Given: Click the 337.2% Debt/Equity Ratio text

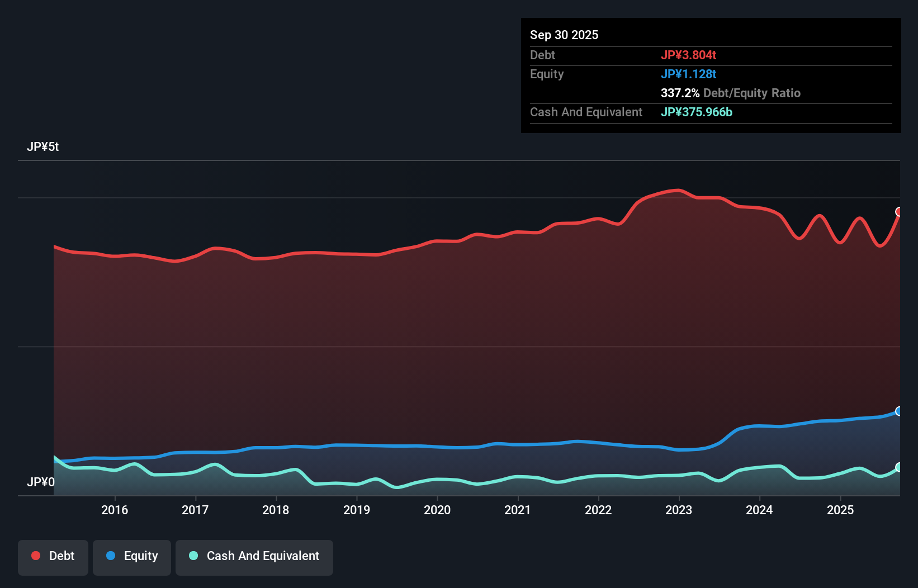Looking at the screenshot, I should 731,93.
